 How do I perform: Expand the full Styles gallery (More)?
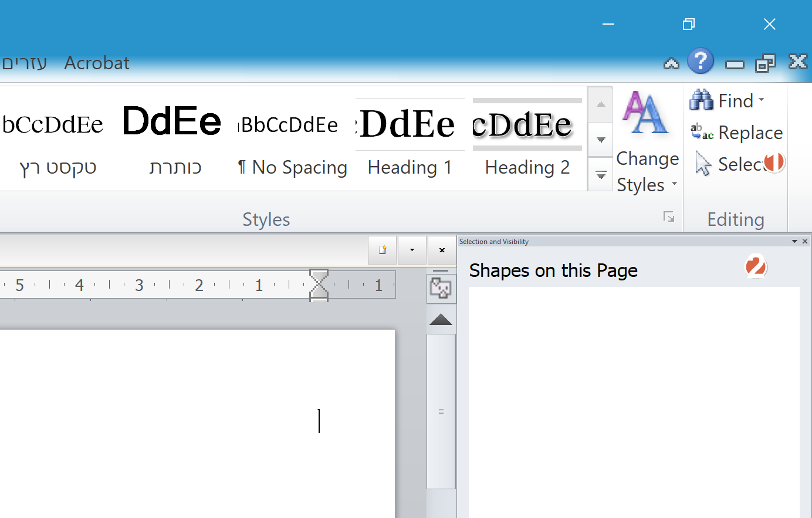601,174
